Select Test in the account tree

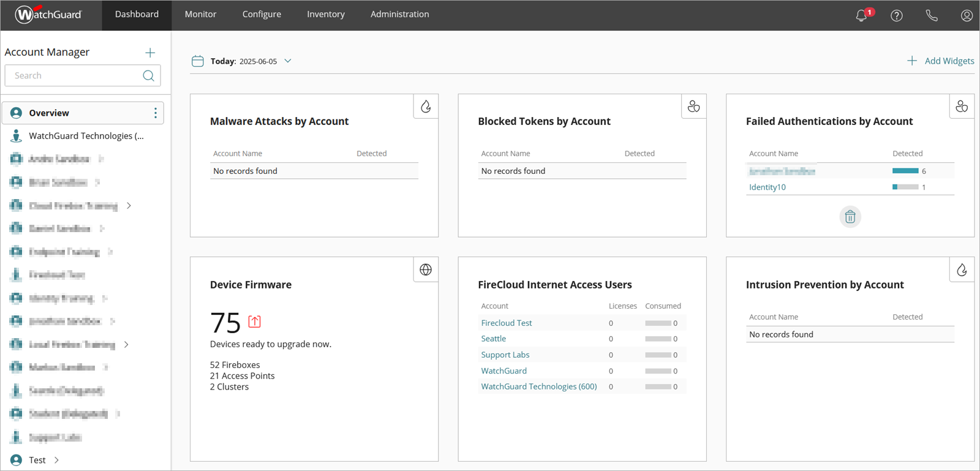coord(37,460)
